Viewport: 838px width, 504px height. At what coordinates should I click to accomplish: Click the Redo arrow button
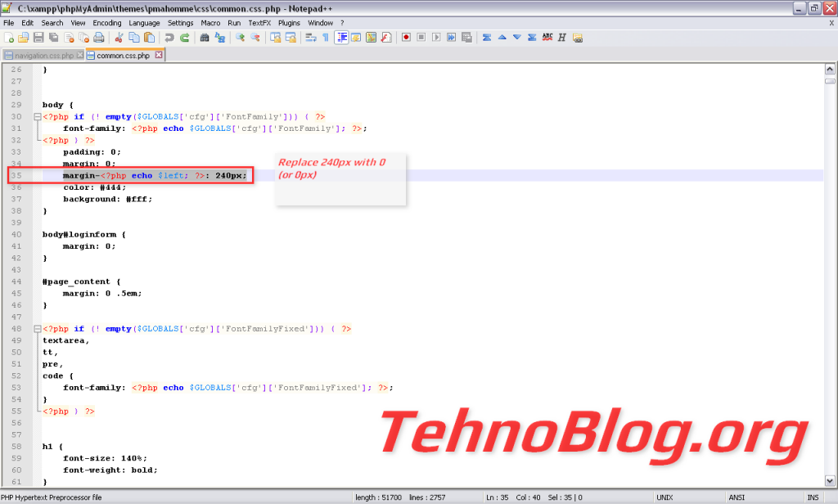coord(186,37)
